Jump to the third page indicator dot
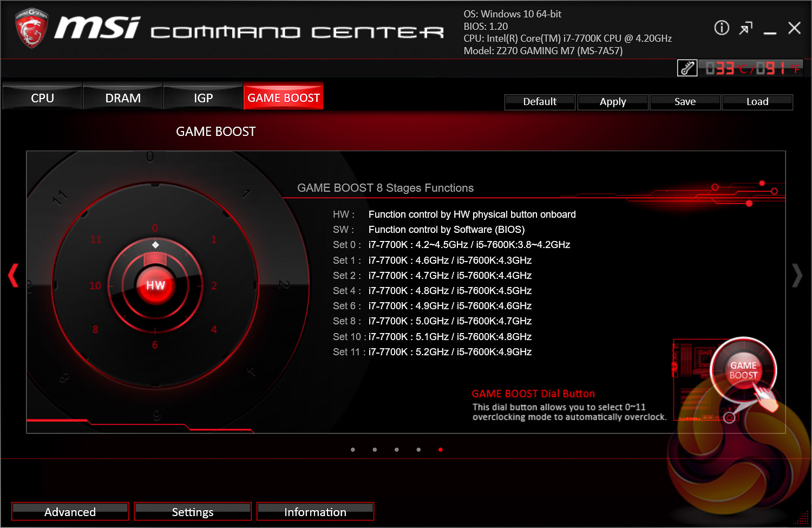812x528 pixels. [397, 449]
